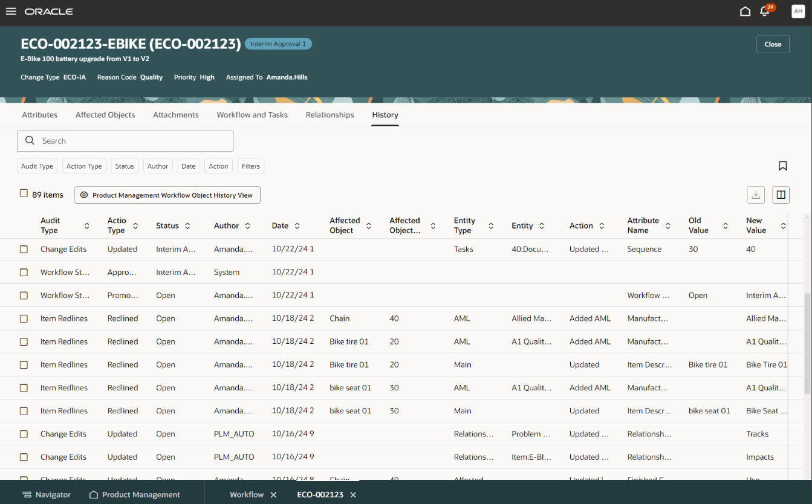Check the Chain Added AML row
This screenshot has width=812, height=504.
click(x=24, y=318)
